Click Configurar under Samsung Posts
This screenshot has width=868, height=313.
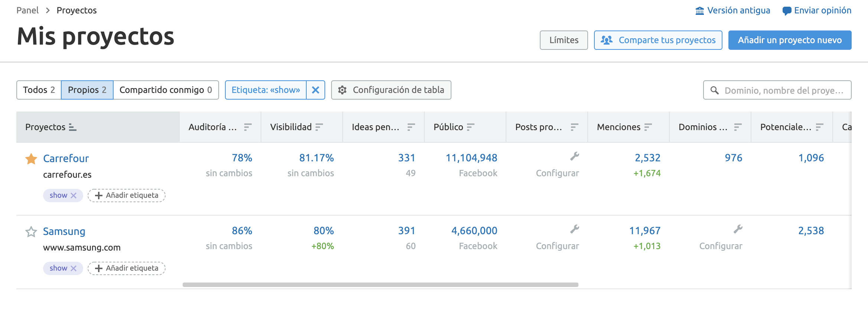(558, 246)
